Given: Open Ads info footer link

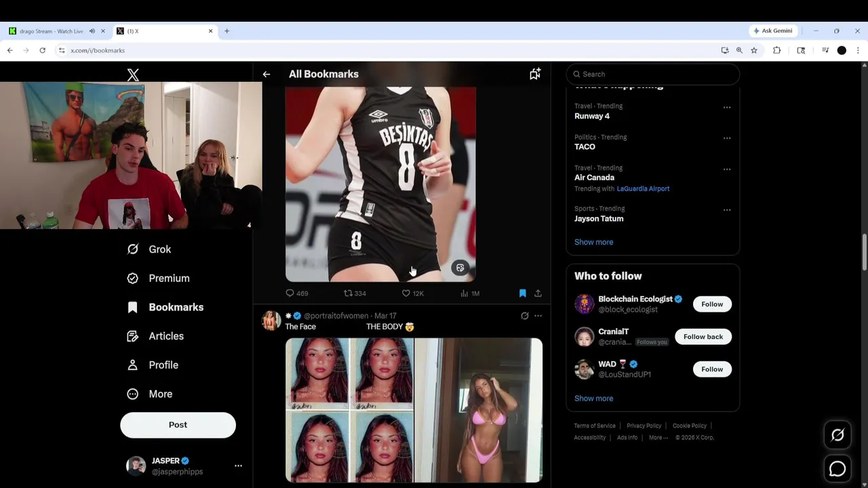Looking at the screenshot, I should 627,438.
